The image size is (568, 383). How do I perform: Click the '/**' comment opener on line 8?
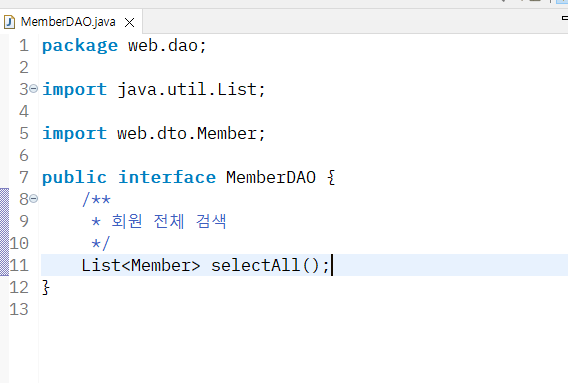(x=96, y=199)
